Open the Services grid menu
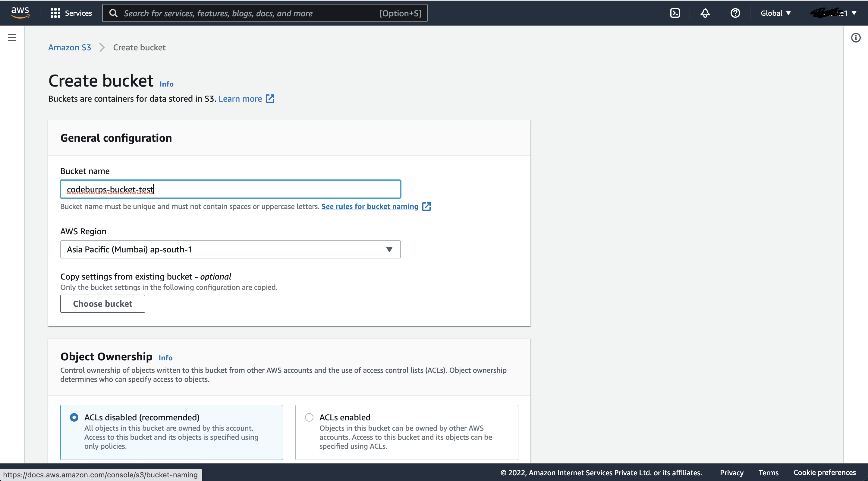Viewport: 868px width, 481px height. [x=55, y=13]
